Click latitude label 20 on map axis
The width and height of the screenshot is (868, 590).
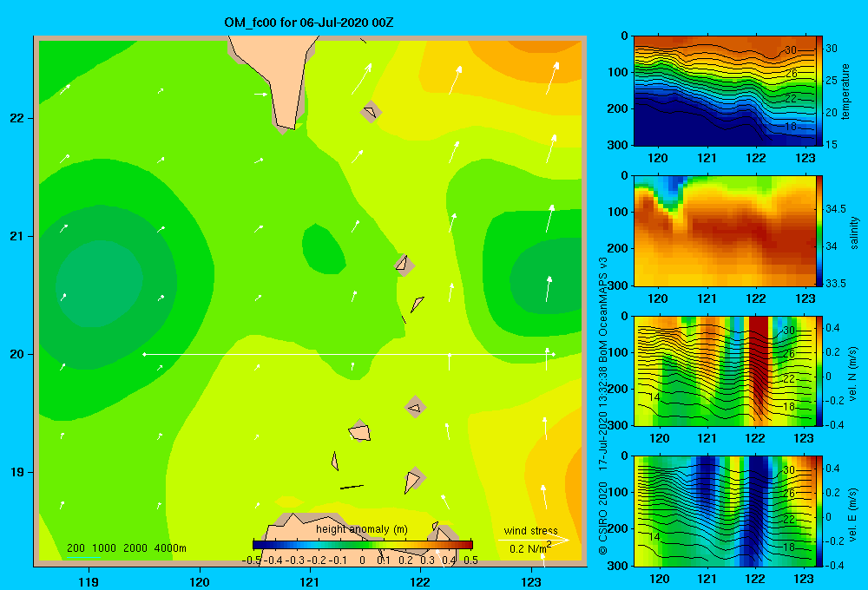click(17, 354)
